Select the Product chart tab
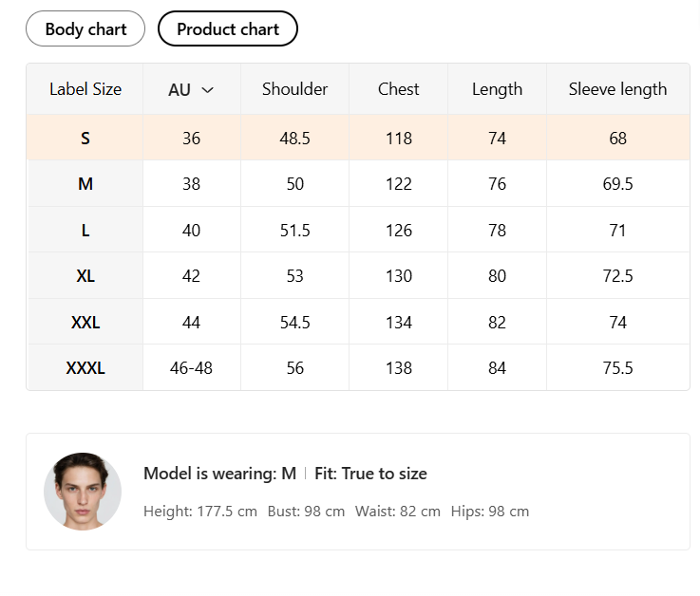The height and width of the screenshot is (596, 700). click(228, 29)
